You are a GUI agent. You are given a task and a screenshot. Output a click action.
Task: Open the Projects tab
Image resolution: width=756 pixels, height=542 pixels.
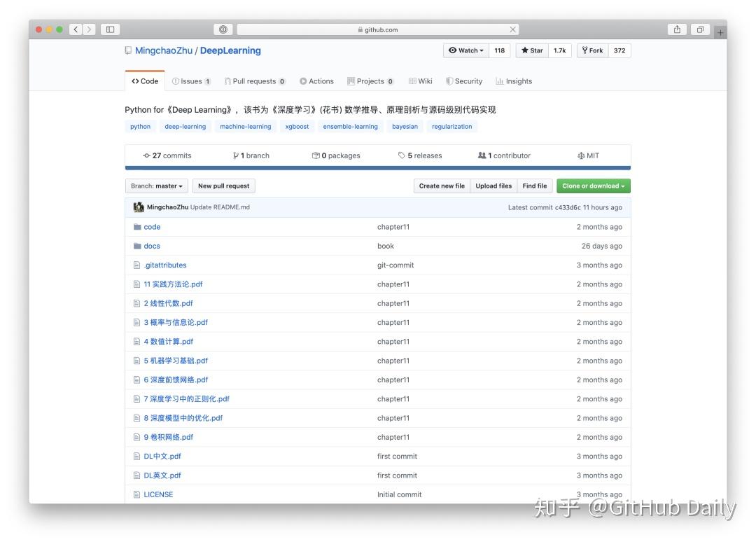point(370,81)
